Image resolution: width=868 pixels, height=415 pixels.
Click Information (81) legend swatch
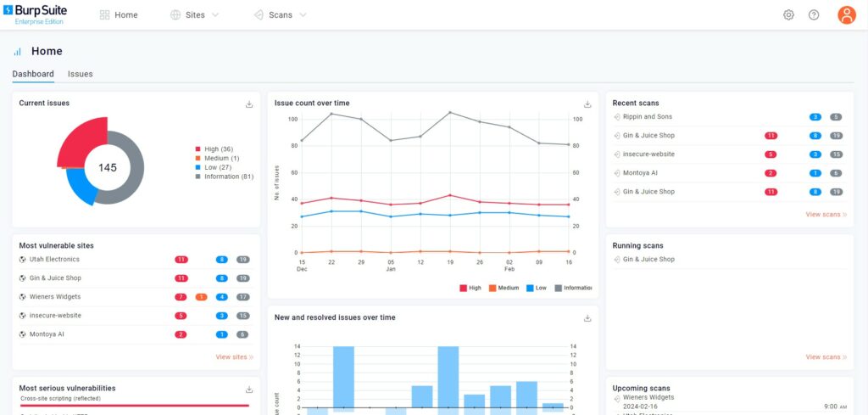pyautogui.click(x=198, y=177)
